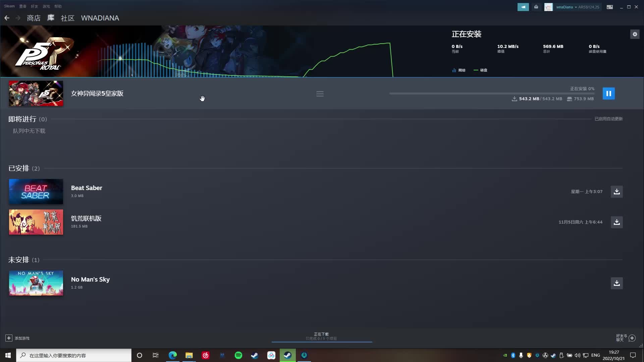Click the wnaDiana profile avatar
This screenshot has height=362, width=644.
(x=548, y=7)
